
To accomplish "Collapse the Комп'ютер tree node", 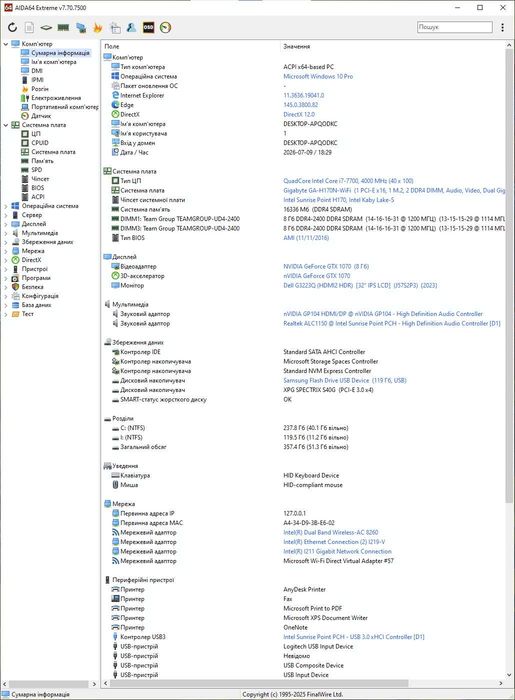I will [x=6, y=44].
